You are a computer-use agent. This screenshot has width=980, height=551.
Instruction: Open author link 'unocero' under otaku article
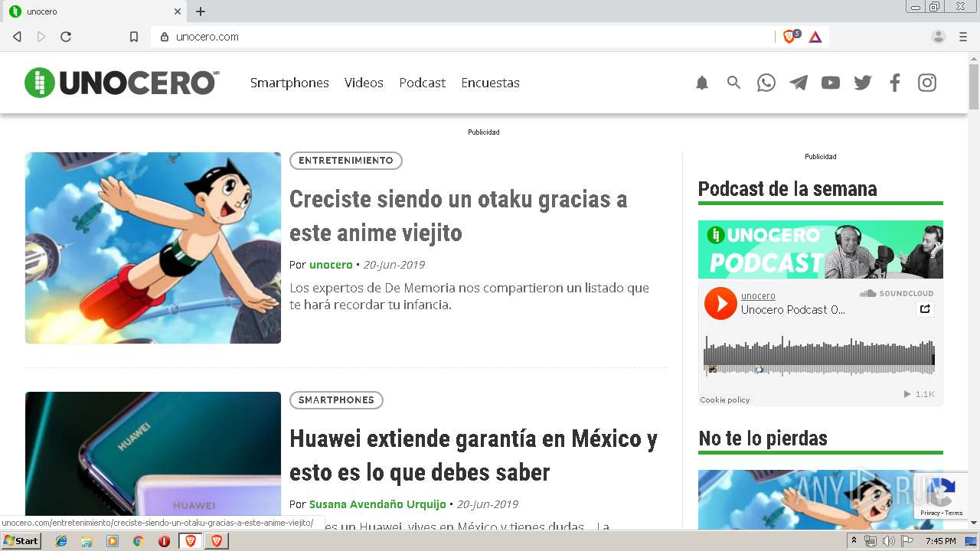click(331, 265)
